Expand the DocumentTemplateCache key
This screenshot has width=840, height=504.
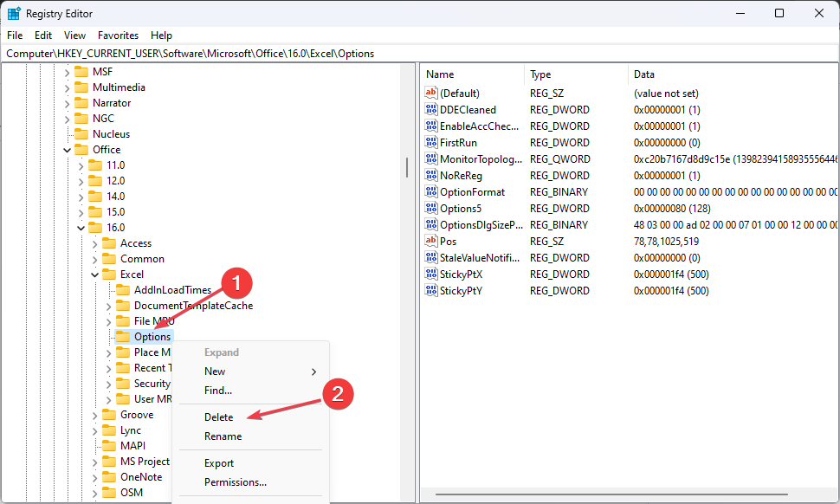click(x=108, y=306)
